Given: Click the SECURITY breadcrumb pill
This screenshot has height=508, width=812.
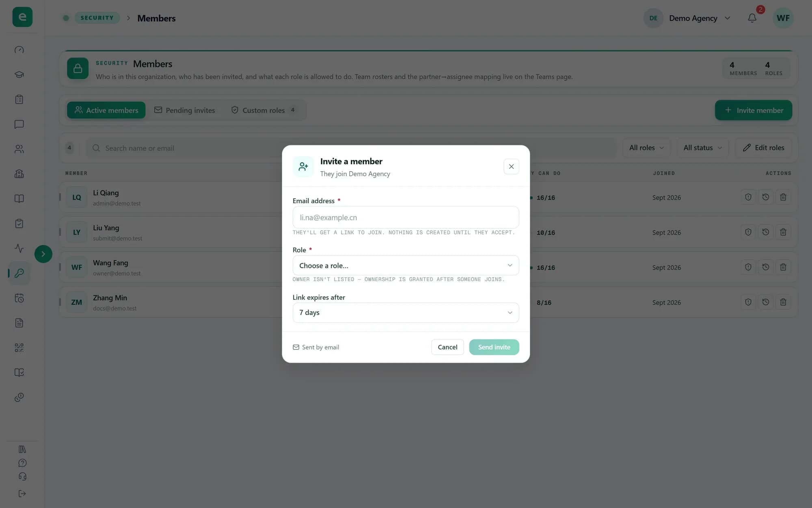Looking at the screenshot, I should [x=97, y=18].
